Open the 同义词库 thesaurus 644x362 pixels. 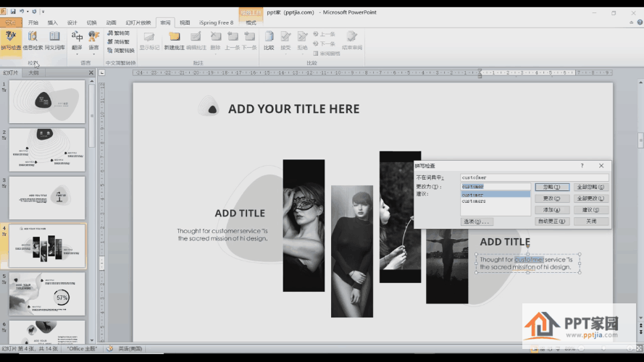coord(54,41)
